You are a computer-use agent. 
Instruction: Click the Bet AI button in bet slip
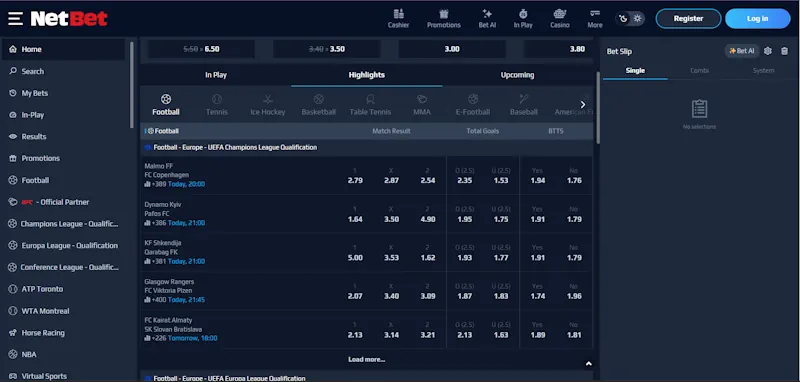point(742,51)
